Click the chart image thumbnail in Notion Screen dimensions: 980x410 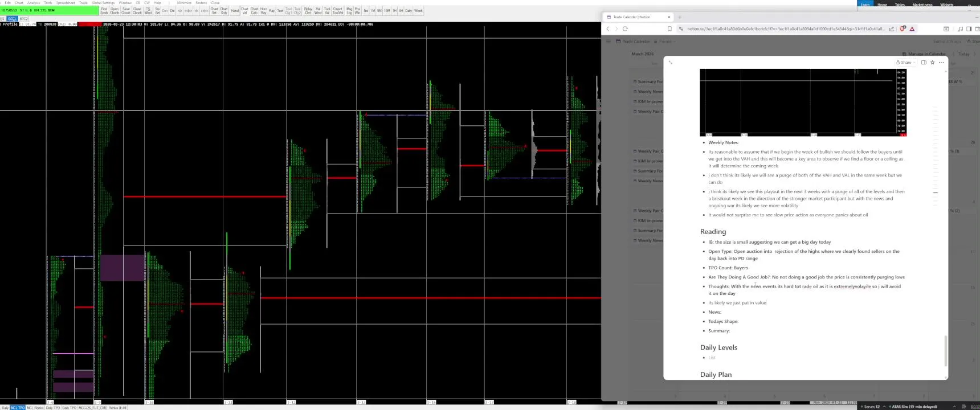pos(803,102)
